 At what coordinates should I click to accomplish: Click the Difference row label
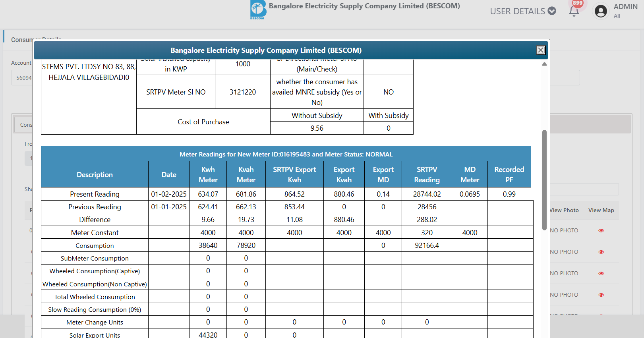pos(95,220)
